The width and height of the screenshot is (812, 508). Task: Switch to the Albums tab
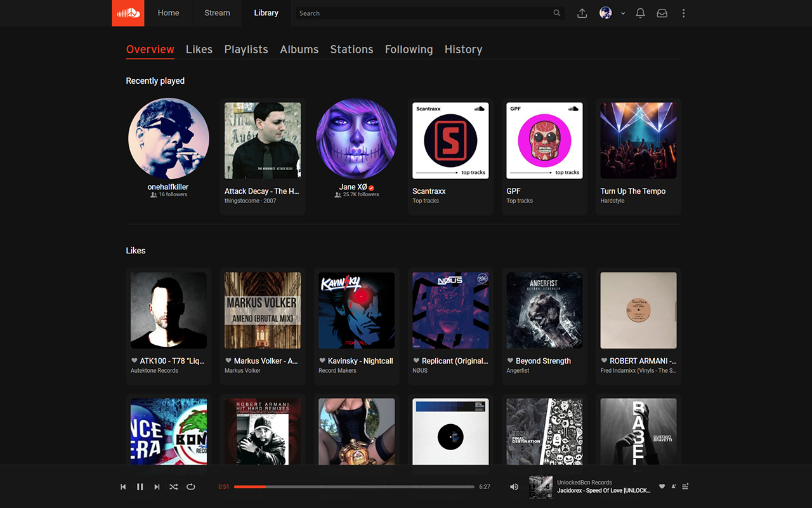tap(299, 50)
